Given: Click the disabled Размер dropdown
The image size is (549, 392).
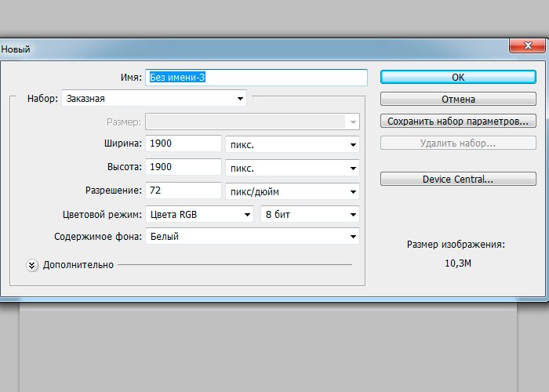Looking at the screenshot, I should 253,122.
